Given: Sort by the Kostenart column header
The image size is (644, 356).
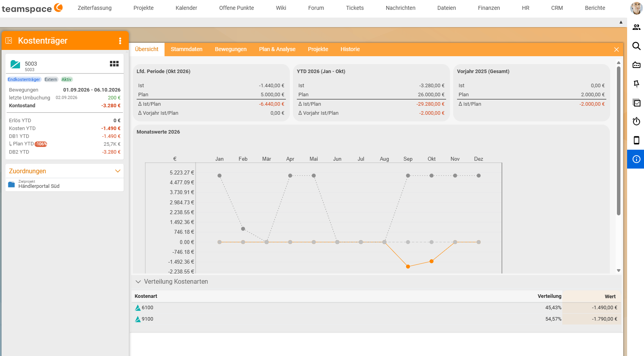Looking at the screenshot, I should [x=146, y=296].
